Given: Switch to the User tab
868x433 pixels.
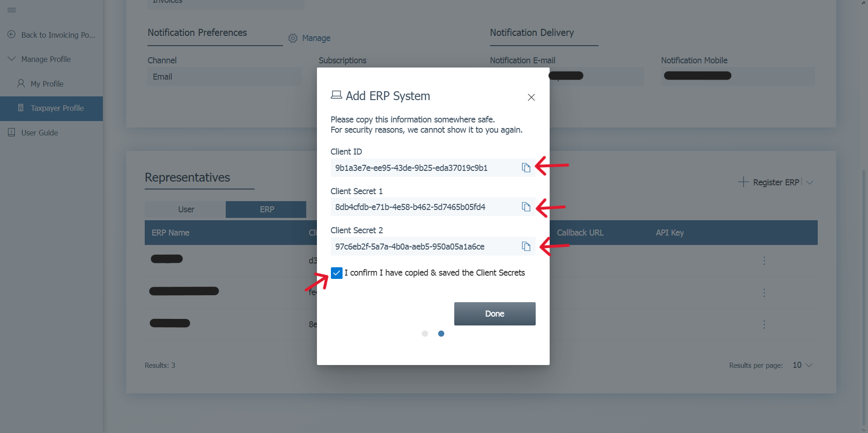Looking at the screenshot, I should (186, 210).
